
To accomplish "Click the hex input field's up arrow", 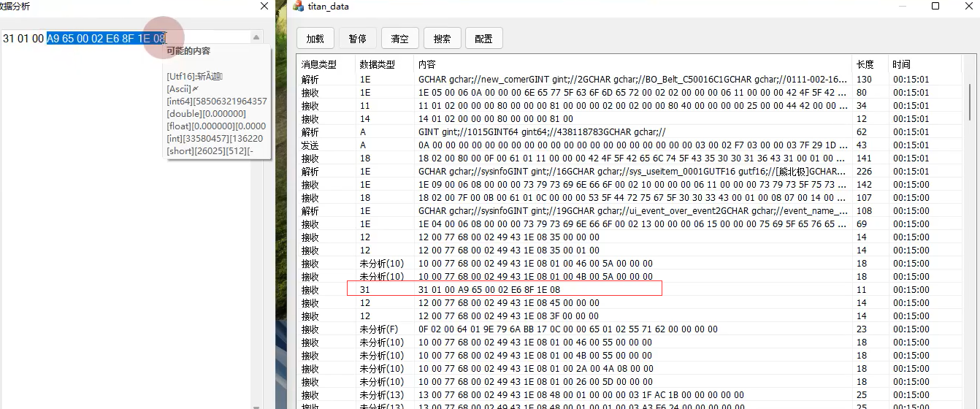I will 256,37.
